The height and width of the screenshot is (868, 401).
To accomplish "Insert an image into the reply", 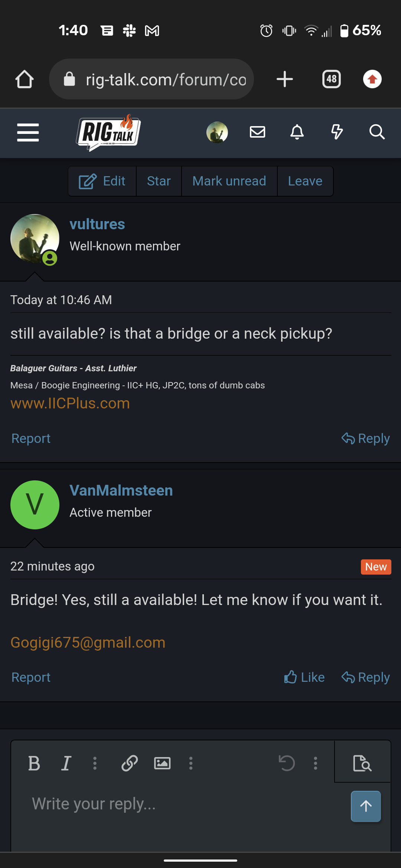I will click(x=162, y=763).
